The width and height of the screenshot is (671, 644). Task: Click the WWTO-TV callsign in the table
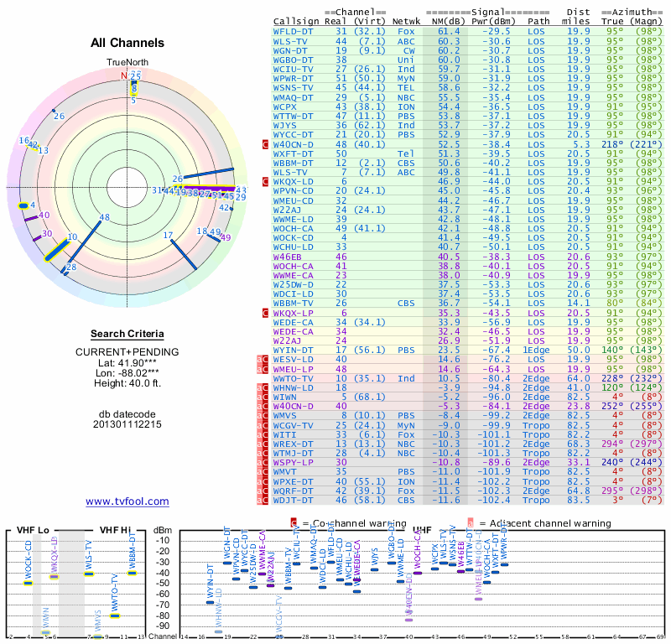pos(295,377)
